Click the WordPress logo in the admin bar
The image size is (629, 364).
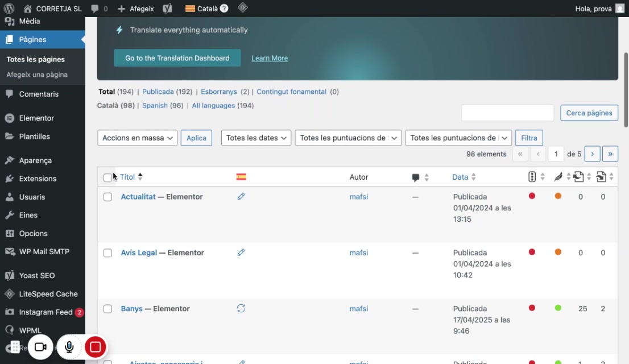tap(9, 9)
